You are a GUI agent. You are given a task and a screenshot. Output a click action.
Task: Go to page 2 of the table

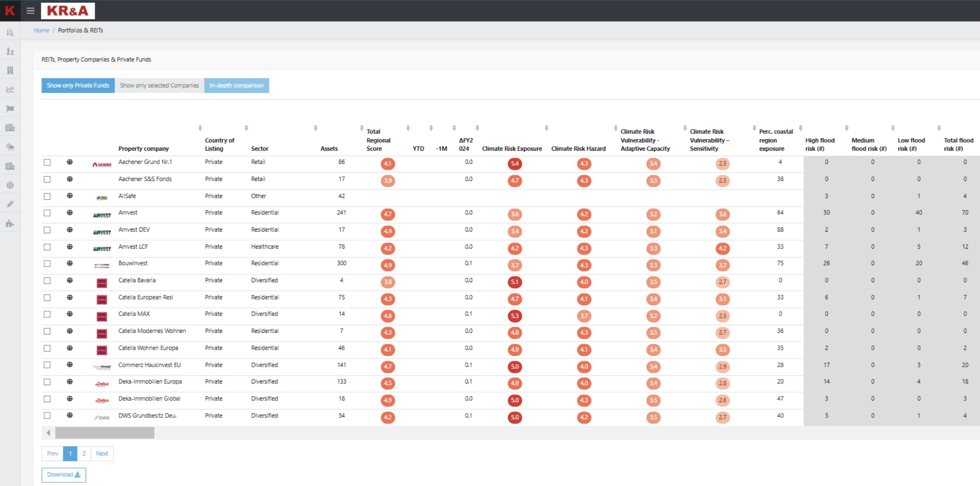(x=84, y=453)
